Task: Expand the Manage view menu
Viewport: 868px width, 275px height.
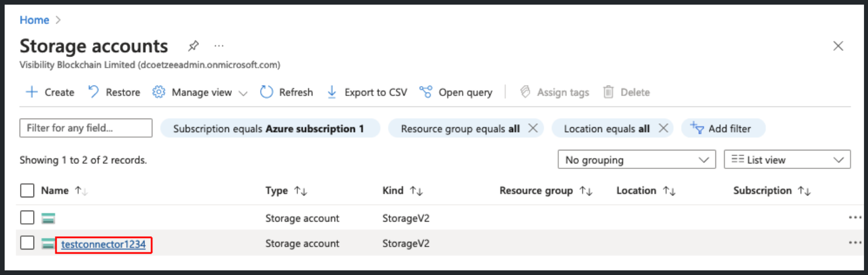Action: pos(201,92)
